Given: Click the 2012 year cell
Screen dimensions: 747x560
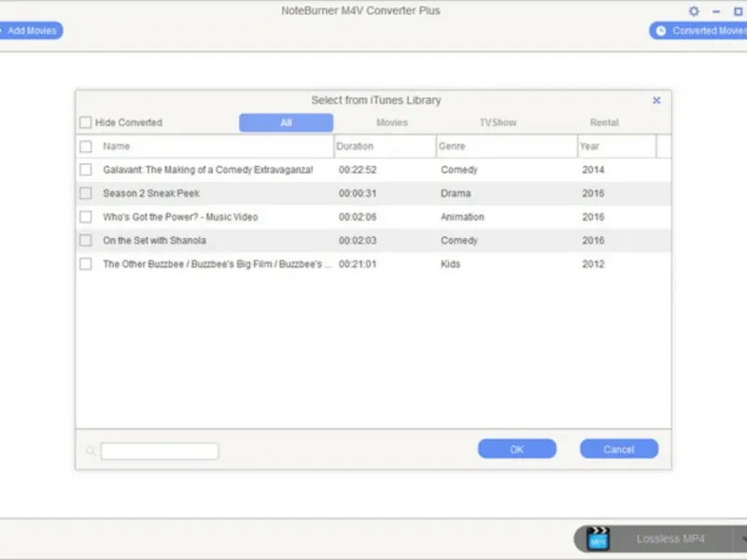Looking at the screenshot, I should [593, 264].
